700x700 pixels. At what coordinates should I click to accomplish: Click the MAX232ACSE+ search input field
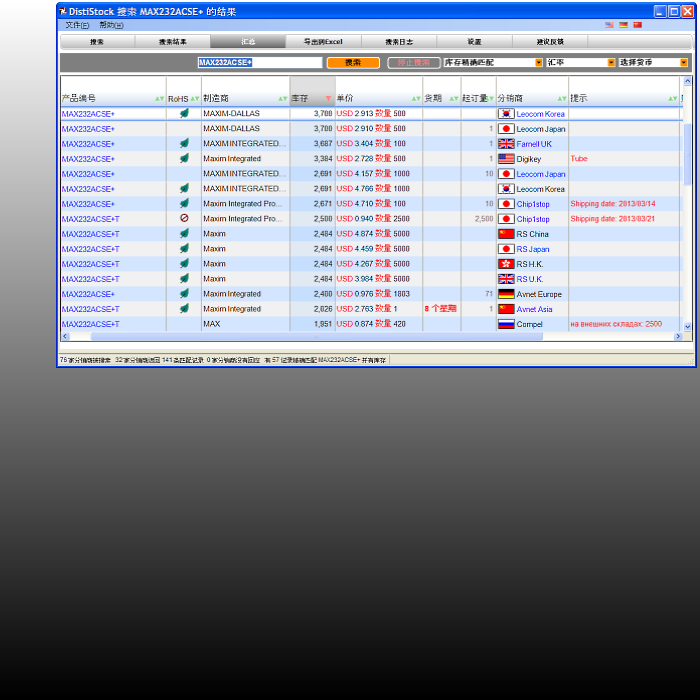260,62
